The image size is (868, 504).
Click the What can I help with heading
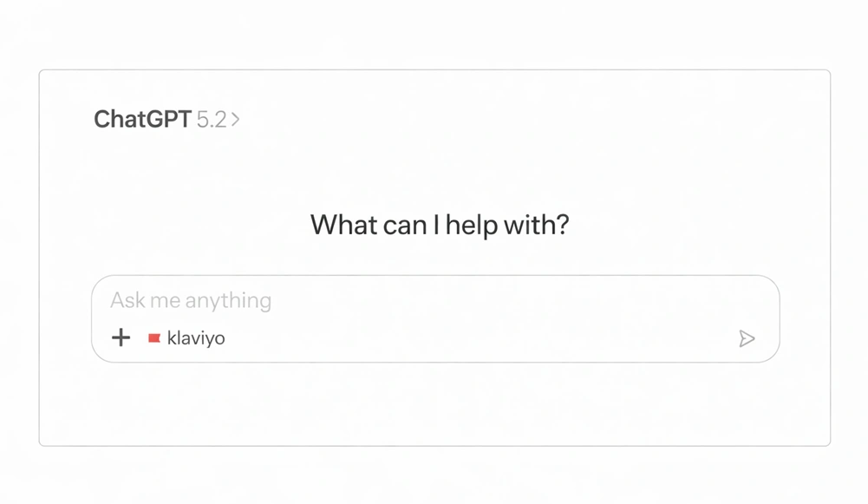point(439,225)
